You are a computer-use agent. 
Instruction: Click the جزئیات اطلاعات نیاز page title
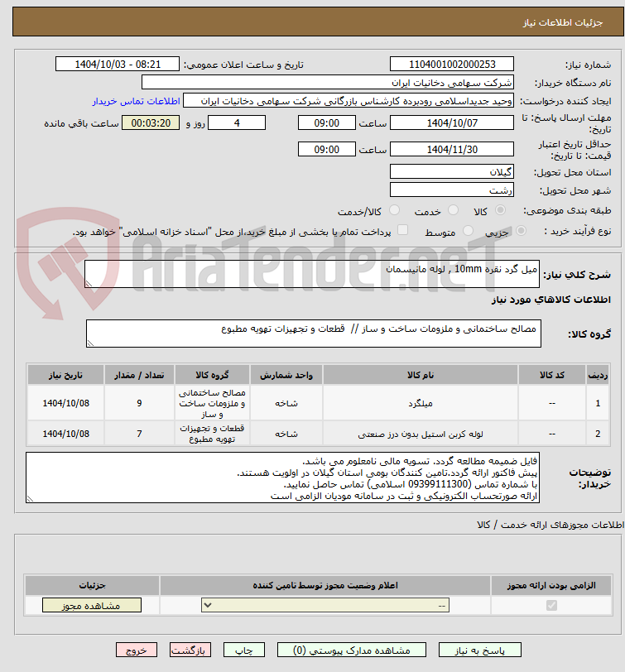tap(562, 22)
